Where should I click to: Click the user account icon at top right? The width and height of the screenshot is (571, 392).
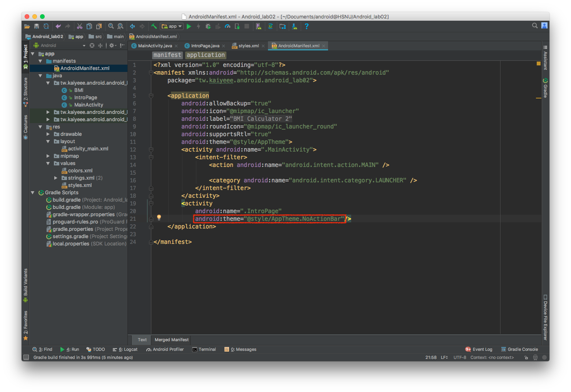pyautogui.click(x=544, y=26)
